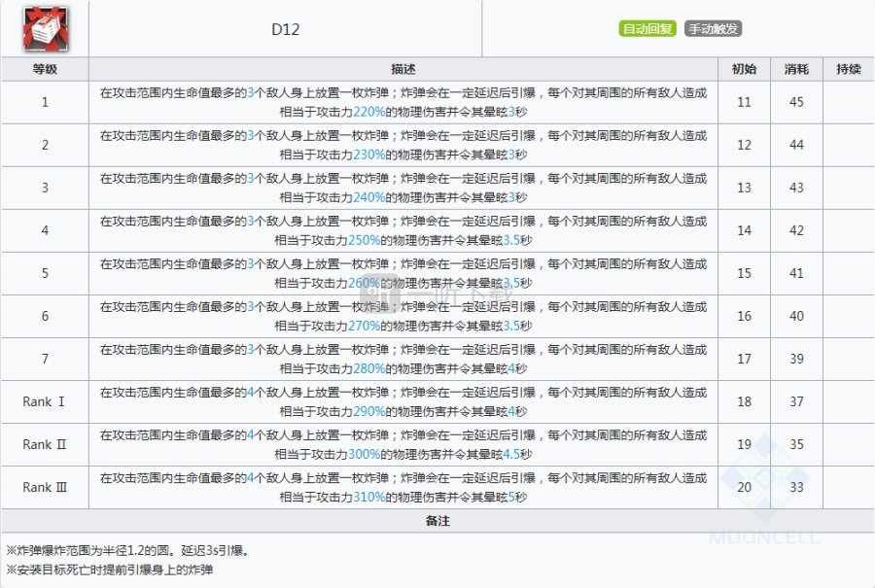Viewport: 875px width, 588px height.
Task: Click SP cost value 40
Action: point(796,316)
